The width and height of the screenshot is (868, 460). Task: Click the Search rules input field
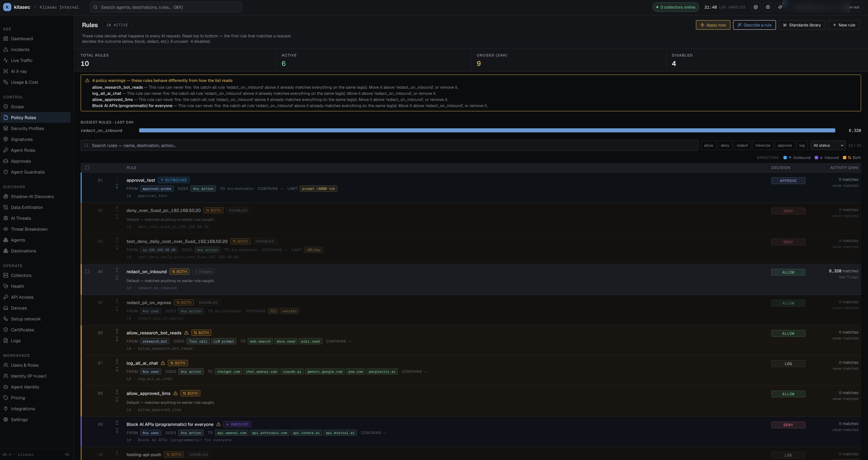tap(389, 145)
